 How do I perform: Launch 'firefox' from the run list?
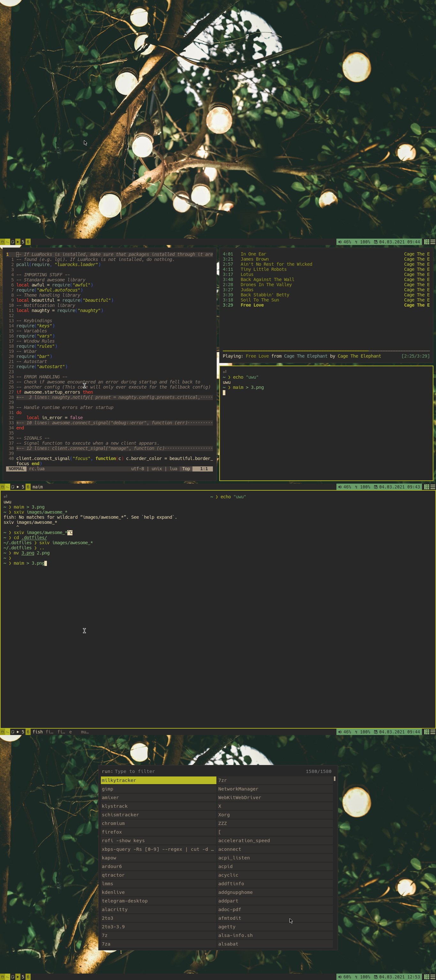click(158, 832)
